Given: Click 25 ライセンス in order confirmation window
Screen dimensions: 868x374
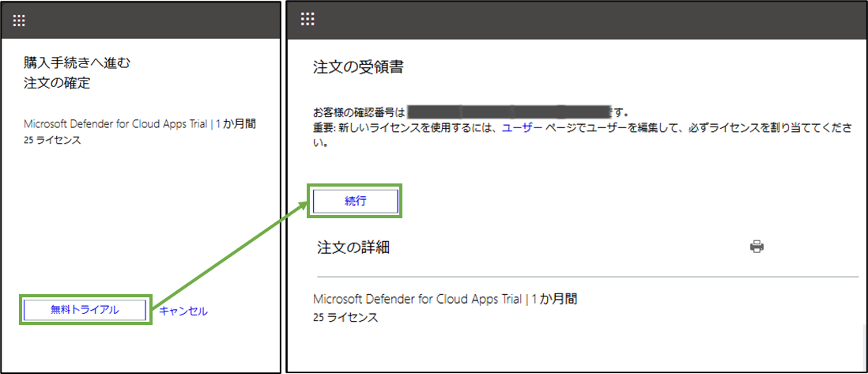Looking at the screenshot, I should (52, 140).
